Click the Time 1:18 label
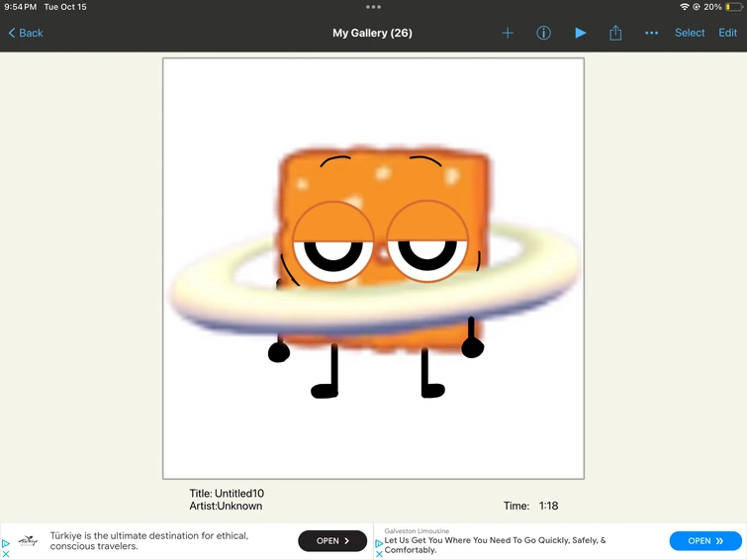The image size is (747, 560). pos(530,506)
